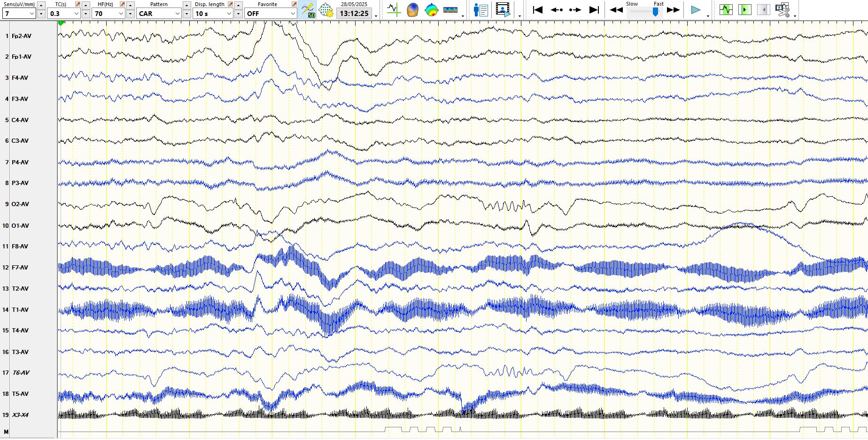Screen dimensions: 868x440
Task: Expand the overflow arrow after the scissors icon
Action: tap(795, 15)
